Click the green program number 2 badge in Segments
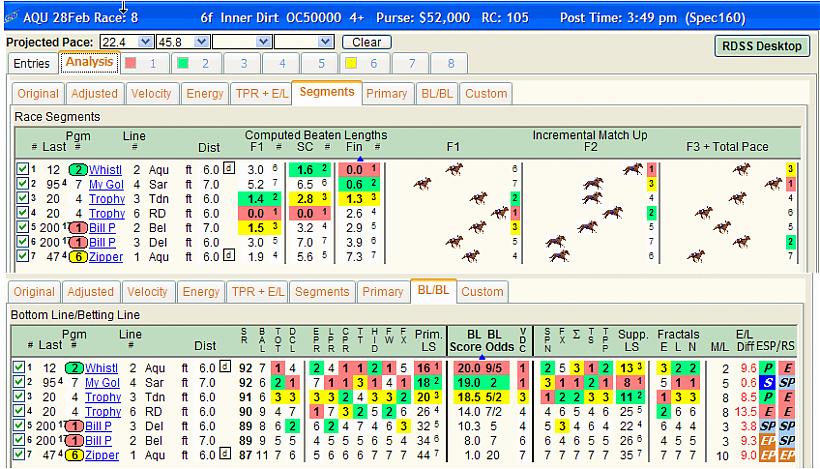820x469 pixels. pyautogui.click(x=78, y=169)
